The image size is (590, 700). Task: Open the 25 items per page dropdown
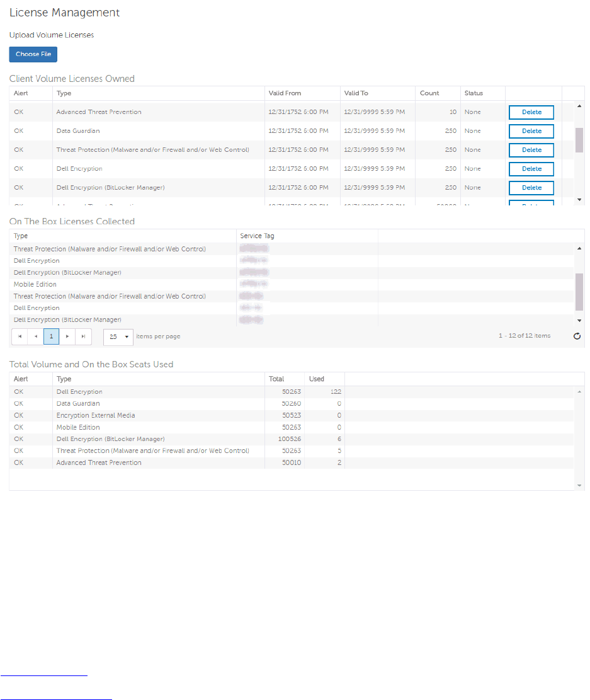point(118,337)
